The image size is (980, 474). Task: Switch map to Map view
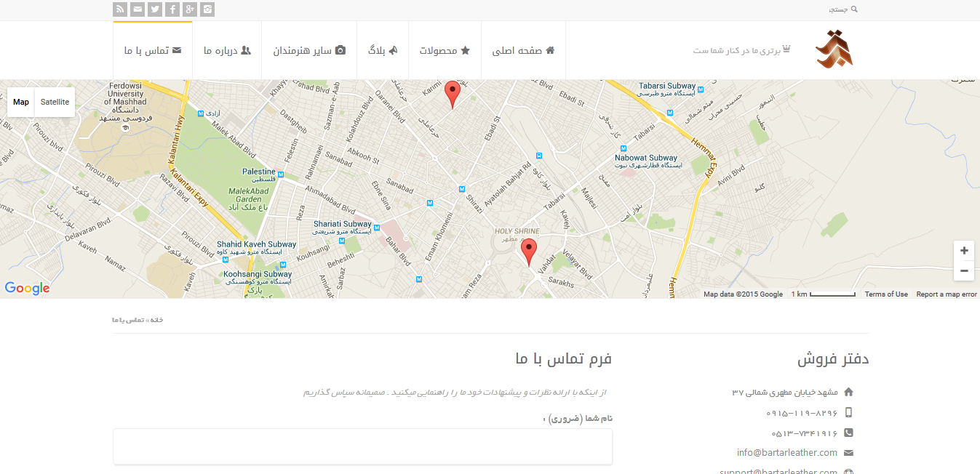pos(21,102)
